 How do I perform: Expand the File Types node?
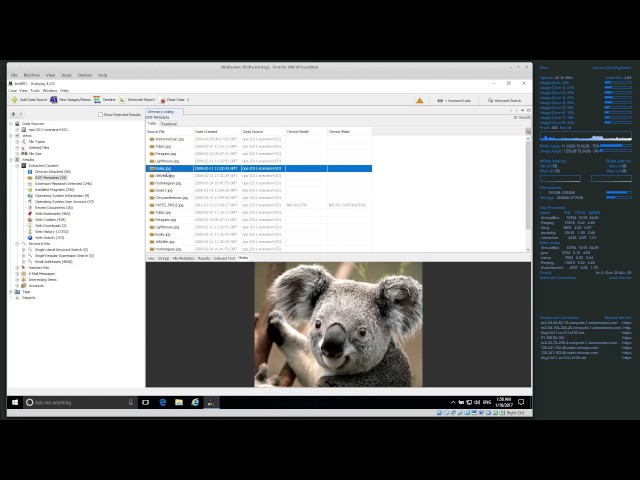17,142
